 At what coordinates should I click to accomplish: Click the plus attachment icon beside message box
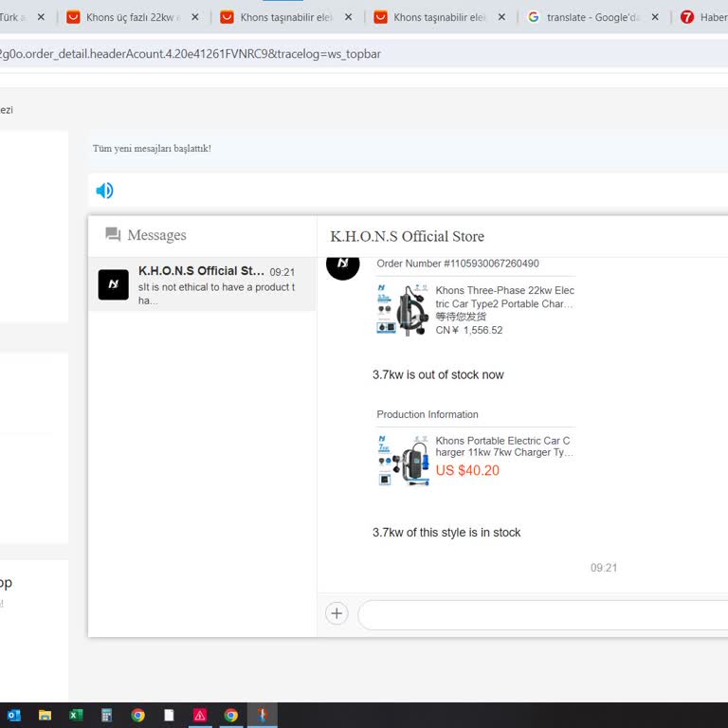(337, 613)
